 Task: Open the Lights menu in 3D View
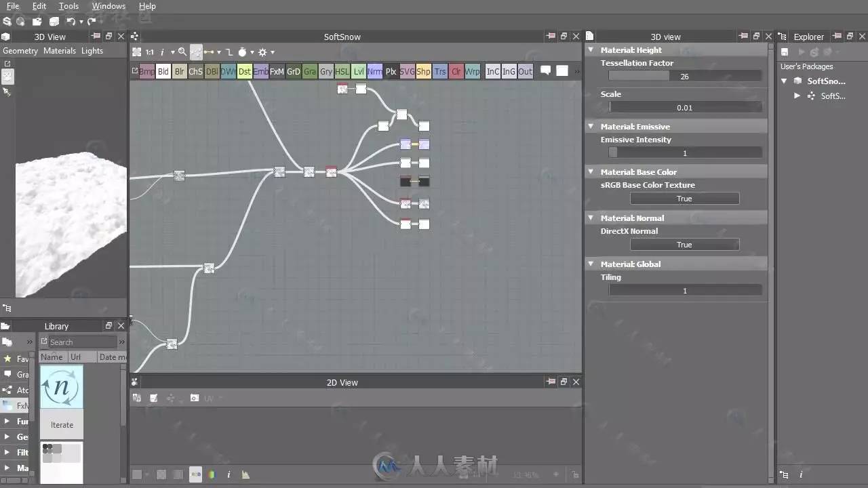[x=92, y=51]
